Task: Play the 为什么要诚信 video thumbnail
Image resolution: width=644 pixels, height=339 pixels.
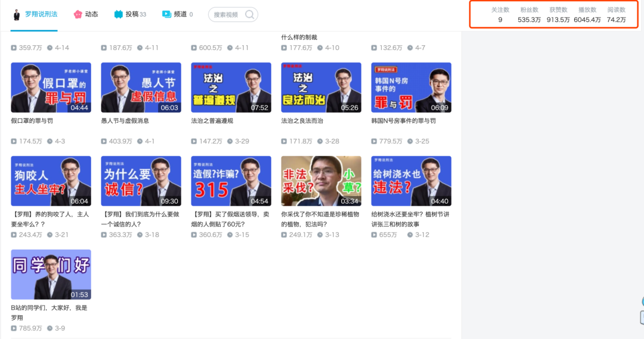Action: coord(141,181)
